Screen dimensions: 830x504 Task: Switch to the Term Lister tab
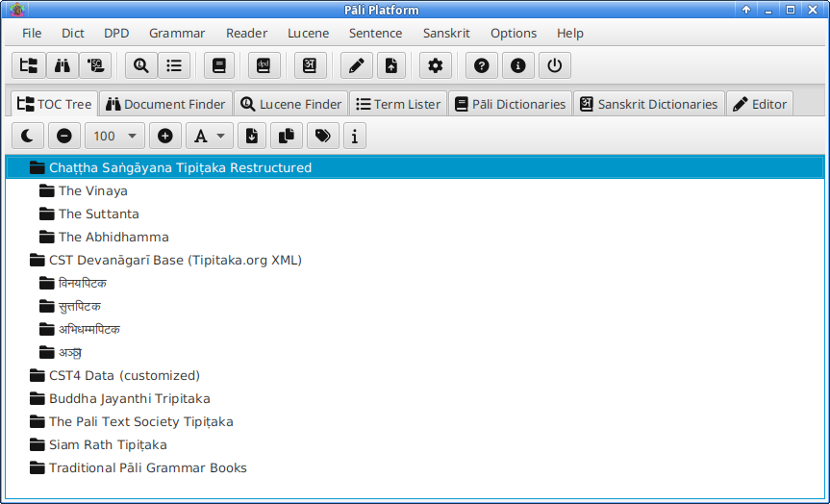[398, 104]
